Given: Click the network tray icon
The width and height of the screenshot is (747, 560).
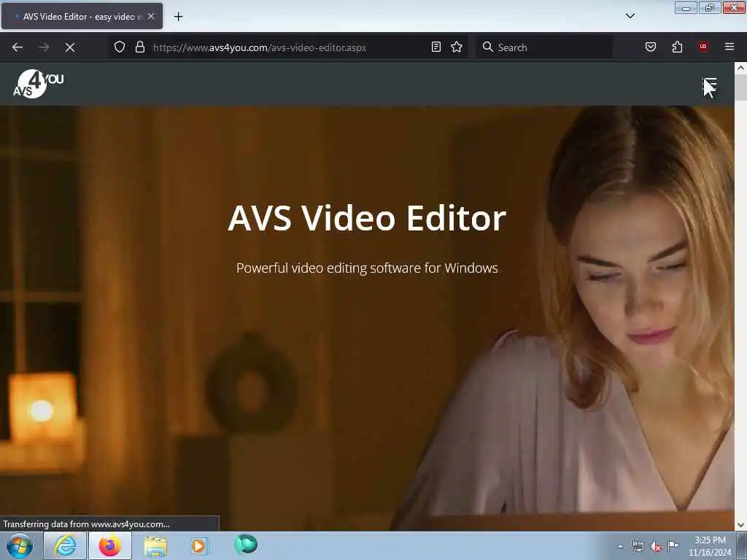Looking at the screenshot, I should [x=638, y=547].
